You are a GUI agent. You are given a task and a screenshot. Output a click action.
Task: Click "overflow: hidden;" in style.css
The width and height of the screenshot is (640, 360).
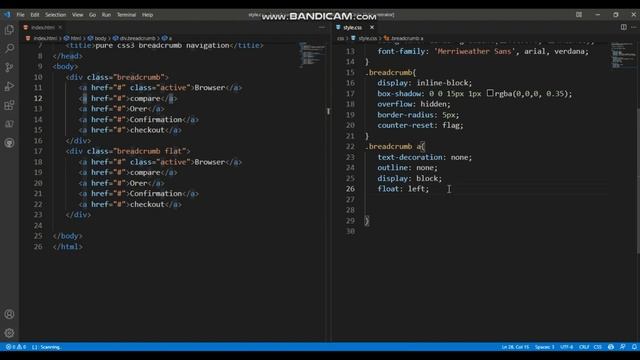pyautogui.click(x=414, y=104)
